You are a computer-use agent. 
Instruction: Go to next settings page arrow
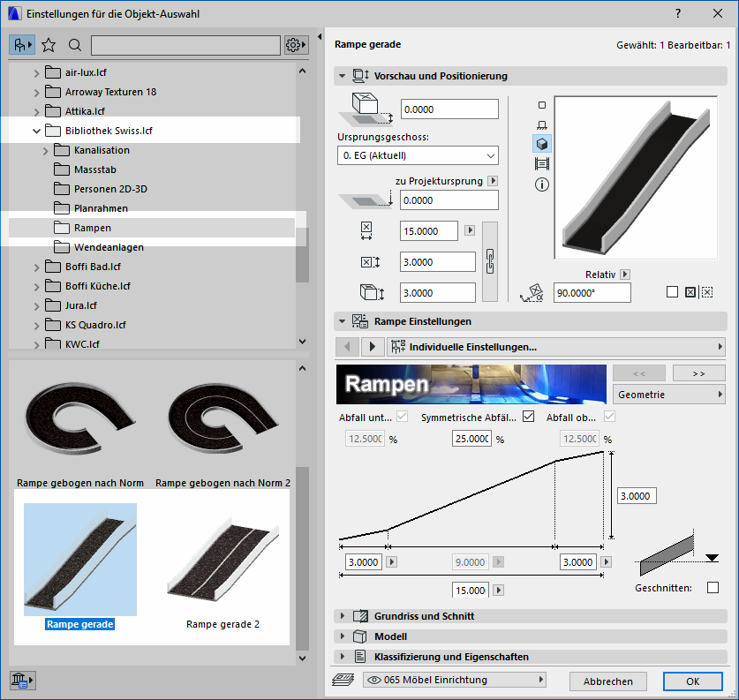coord(373,347)
